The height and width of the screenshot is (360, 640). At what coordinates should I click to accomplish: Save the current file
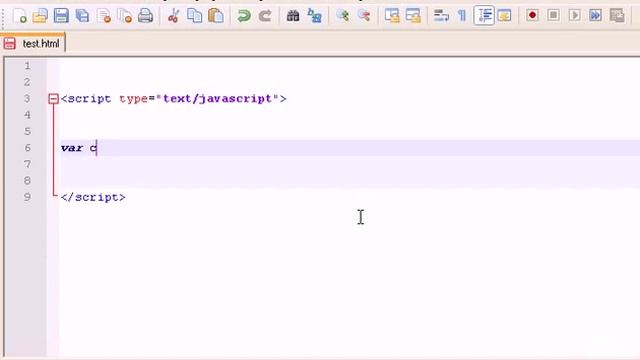tap(61, 16)
